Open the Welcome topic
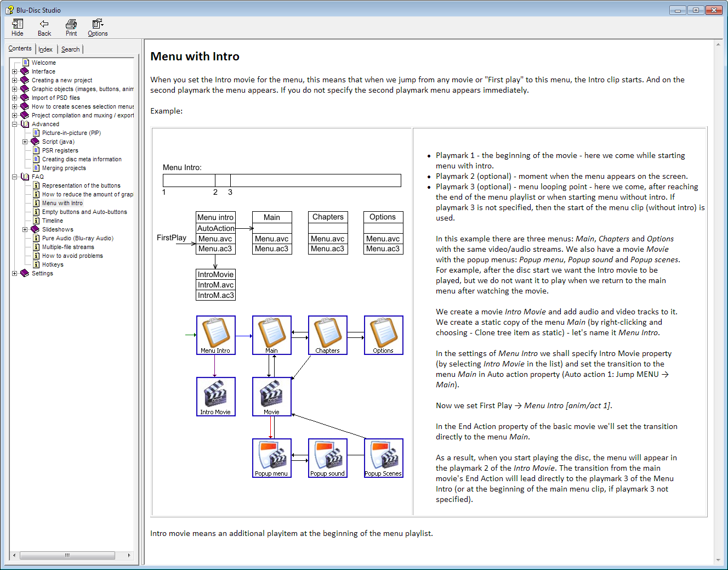Viewport: 728px width, 570px height. (x=44, y=63)
